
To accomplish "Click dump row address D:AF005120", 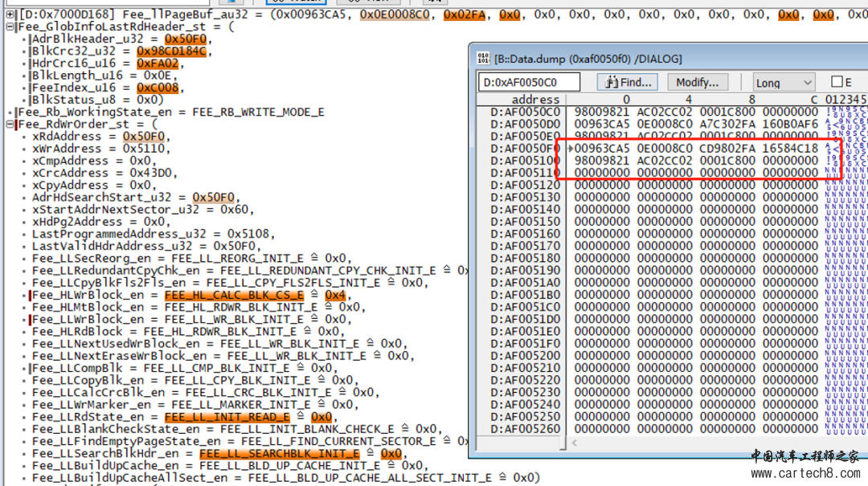I will pos(525,185).
